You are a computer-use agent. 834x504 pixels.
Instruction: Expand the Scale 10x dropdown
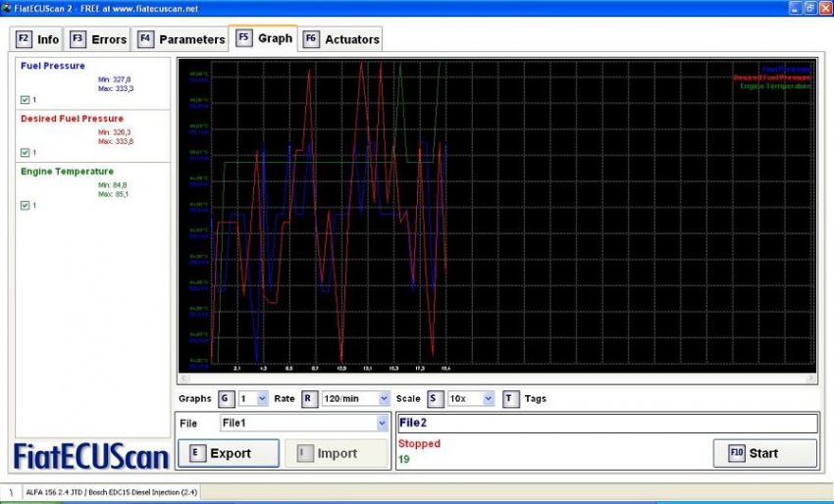point(471,399)
